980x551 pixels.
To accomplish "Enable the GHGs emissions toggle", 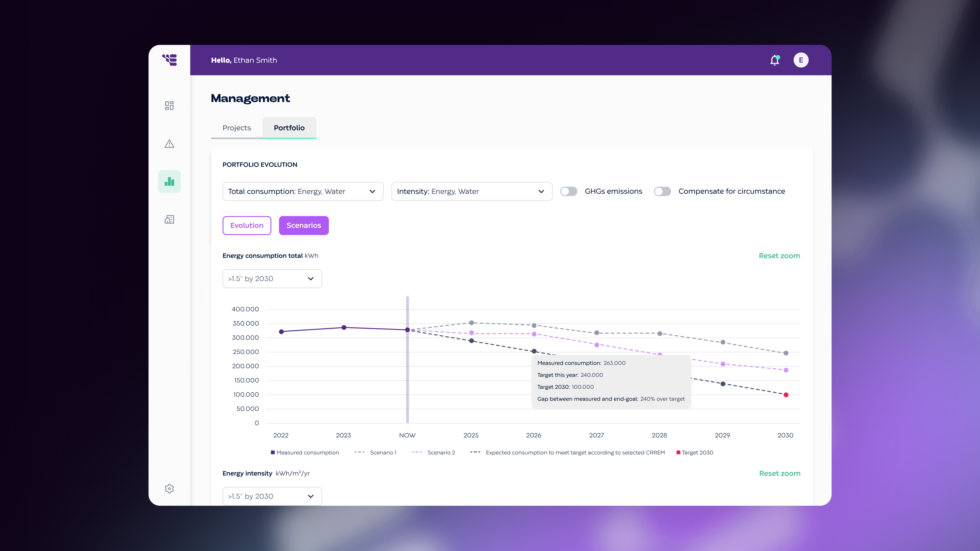I will pyautogui.click(x=569, y=191).
